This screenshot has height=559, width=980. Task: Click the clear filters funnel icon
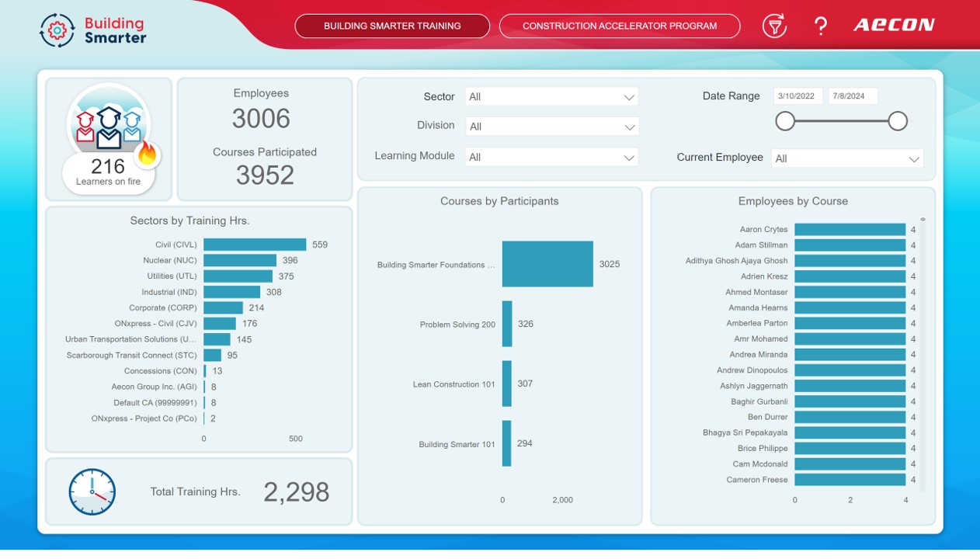773,26
